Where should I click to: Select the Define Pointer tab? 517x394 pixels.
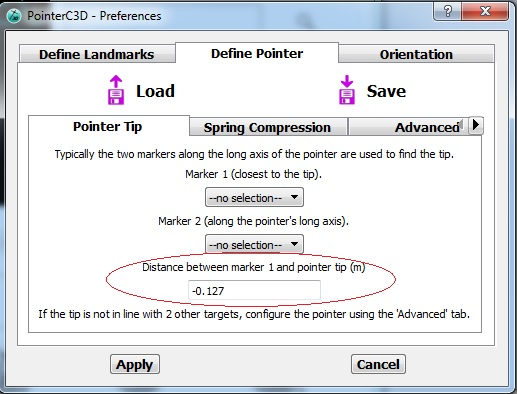[257, 53]
